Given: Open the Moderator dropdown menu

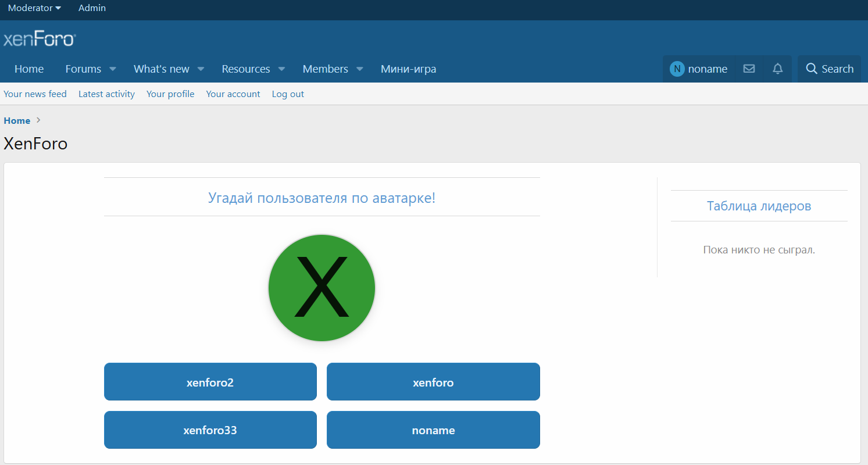Looking at the screenshot, I should coord(34,8).
